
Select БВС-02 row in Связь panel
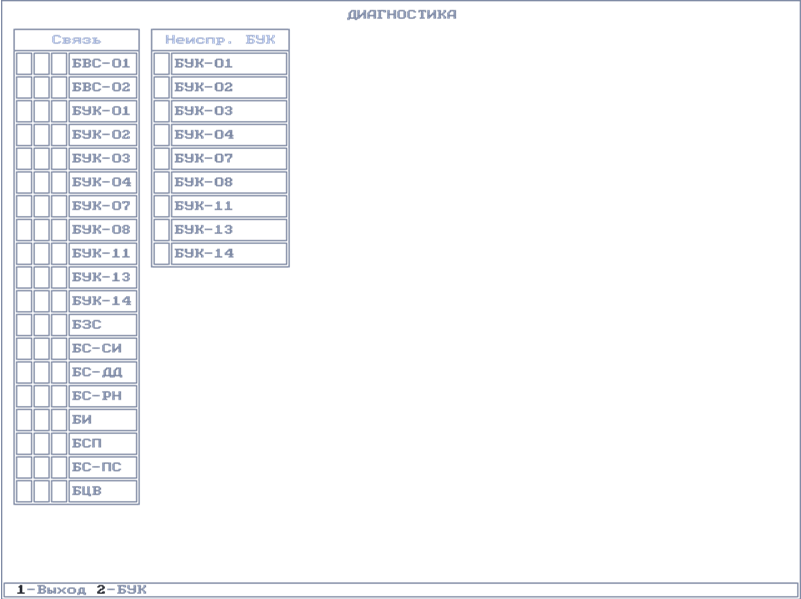(77, 87)
